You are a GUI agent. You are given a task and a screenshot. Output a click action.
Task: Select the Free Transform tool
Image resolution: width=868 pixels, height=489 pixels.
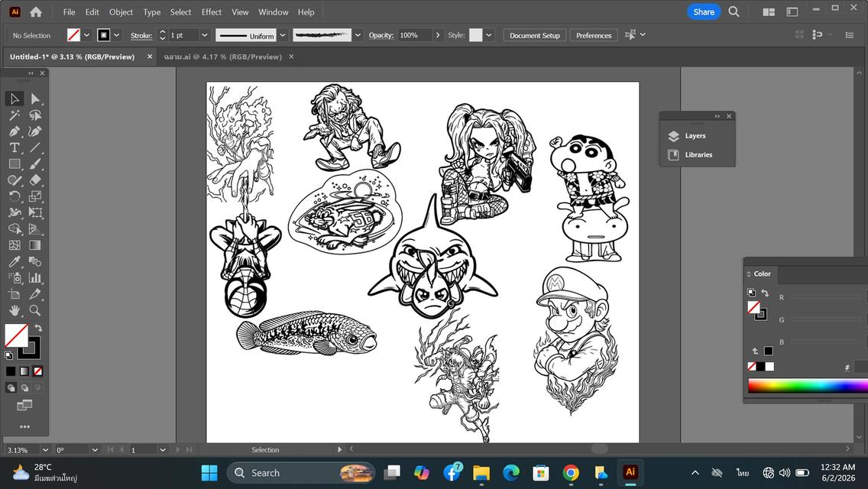[35, 212]
